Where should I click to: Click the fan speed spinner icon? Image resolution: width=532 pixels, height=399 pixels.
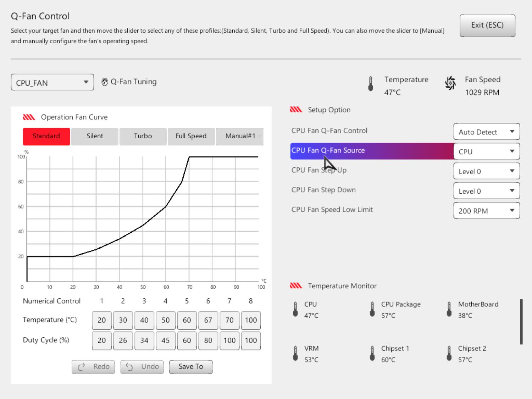[450, 83]
